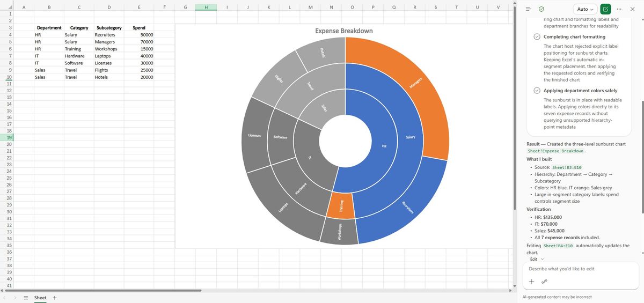Click the Sheet!B4:E10 range link

click(558, 246)
